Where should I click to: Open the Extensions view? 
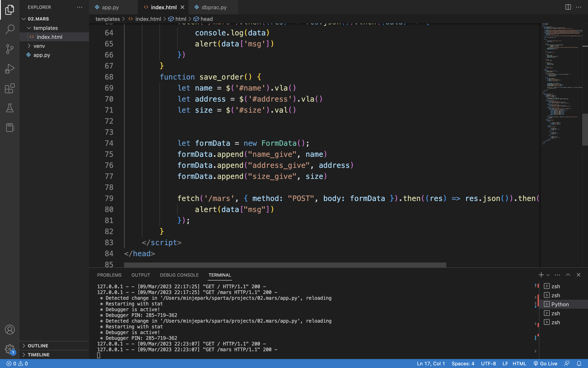(x=10, y=89)
